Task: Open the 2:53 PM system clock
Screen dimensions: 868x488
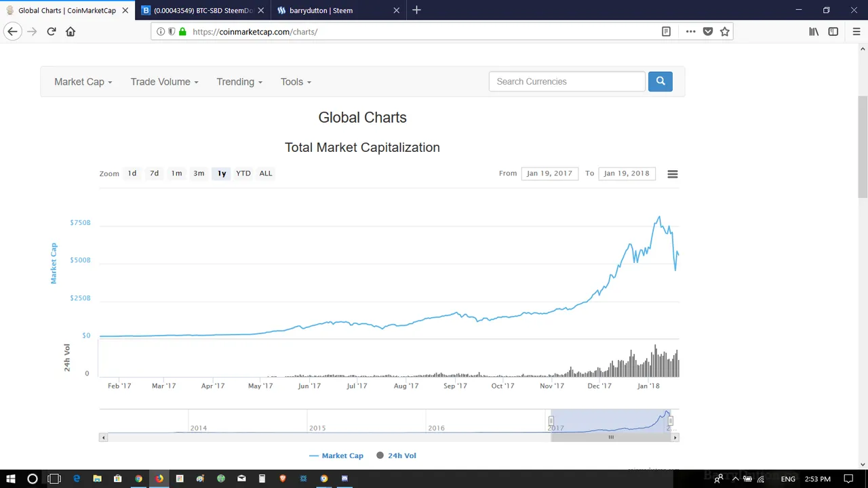Action: (x=817, y=479)
